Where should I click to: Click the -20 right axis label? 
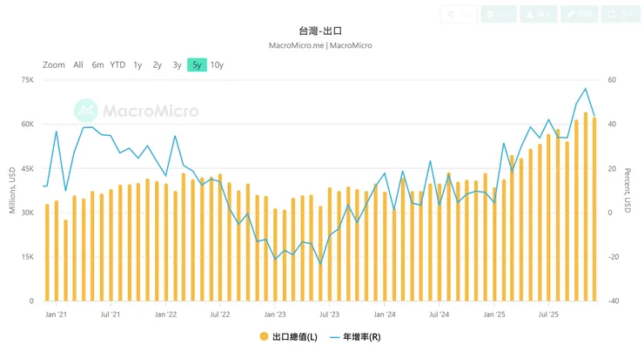614,257
